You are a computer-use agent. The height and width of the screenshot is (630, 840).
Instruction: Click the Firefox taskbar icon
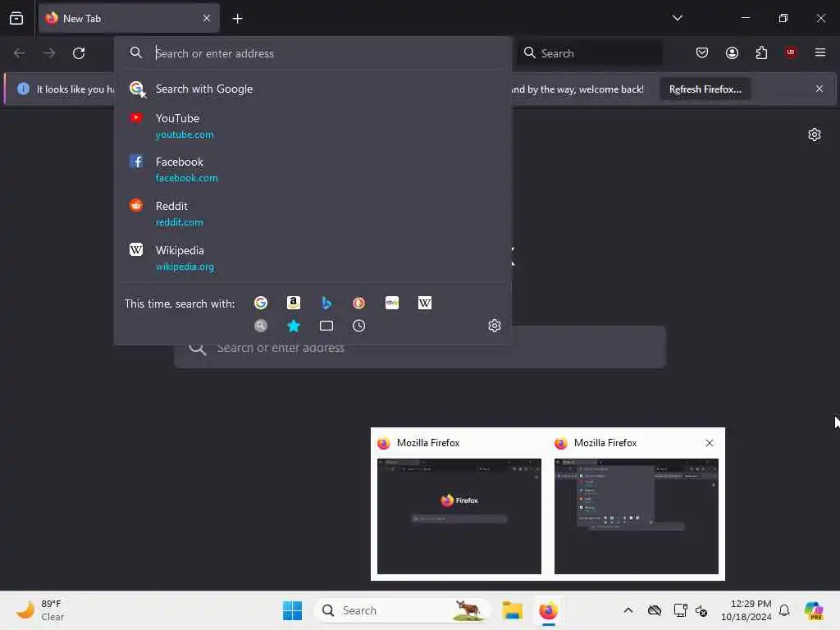[x=548, y=610]
